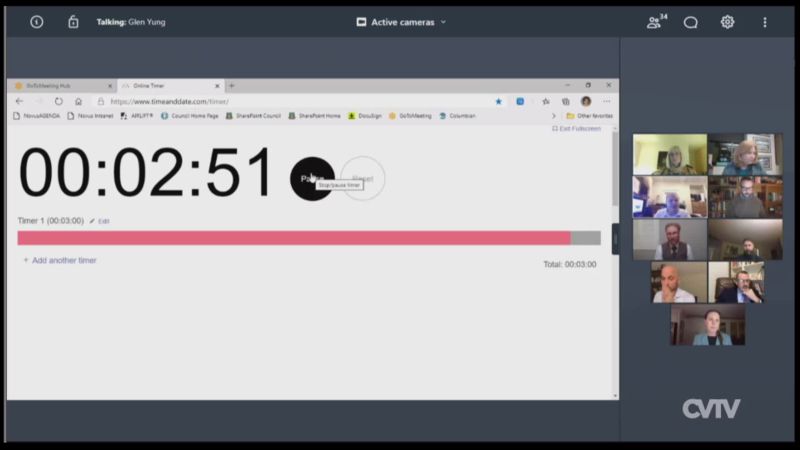Click the meeting lock icon
This screenshot has height=450, width=800.
pos(73,22)
